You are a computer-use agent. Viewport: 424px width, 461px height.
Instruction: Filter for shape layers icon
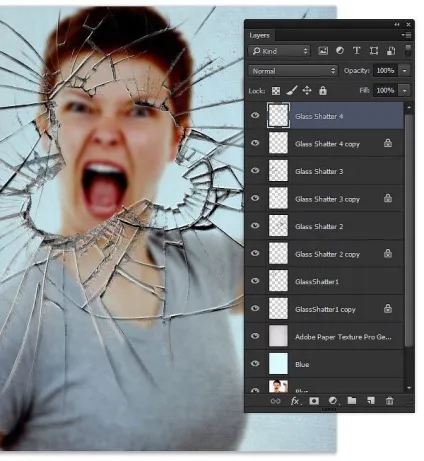(374, 51)
